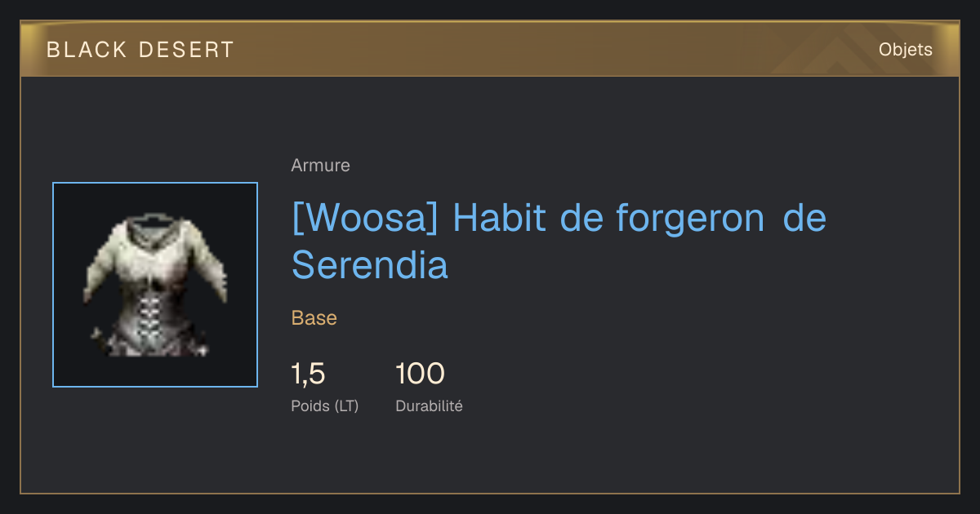Click the Armure category label
980x514 pixels.
321,166
